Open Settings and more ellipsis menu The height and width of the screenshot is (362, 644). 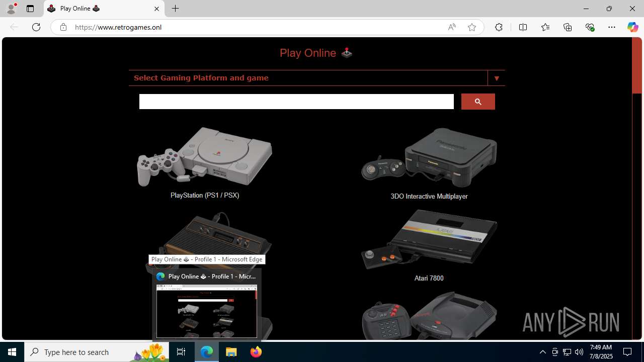[612, 27]
